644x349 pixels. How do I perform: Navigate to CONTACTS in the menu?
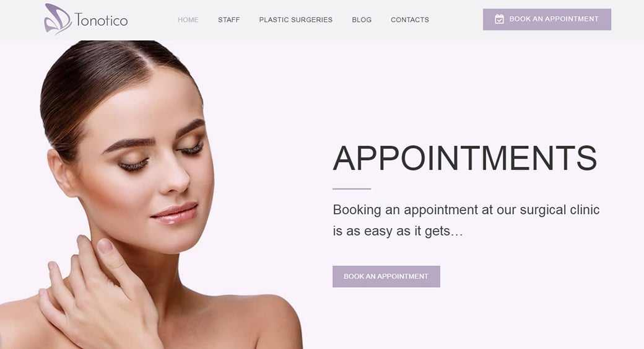(410, 20)
